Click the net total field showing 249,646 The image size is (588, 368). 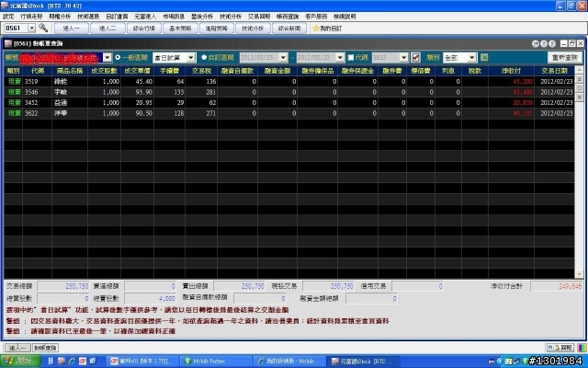click(x=557, y=286)
